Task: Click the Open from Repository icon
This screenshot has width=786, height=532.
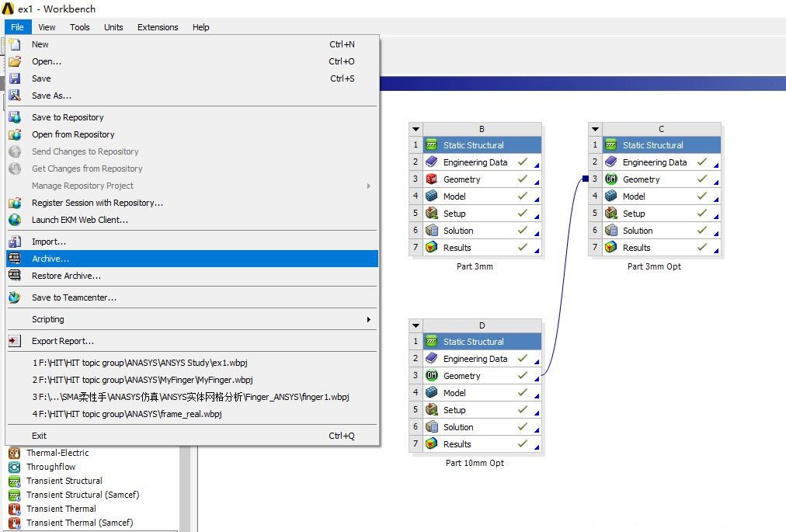Action: (x=15, y=134)
